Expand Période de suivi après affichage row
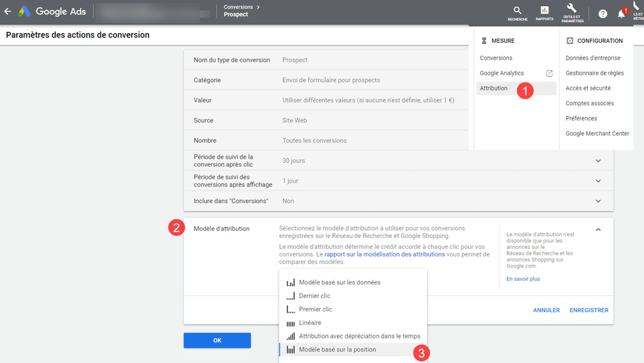Viewport: 644px width, 363px height. (598, 181)
